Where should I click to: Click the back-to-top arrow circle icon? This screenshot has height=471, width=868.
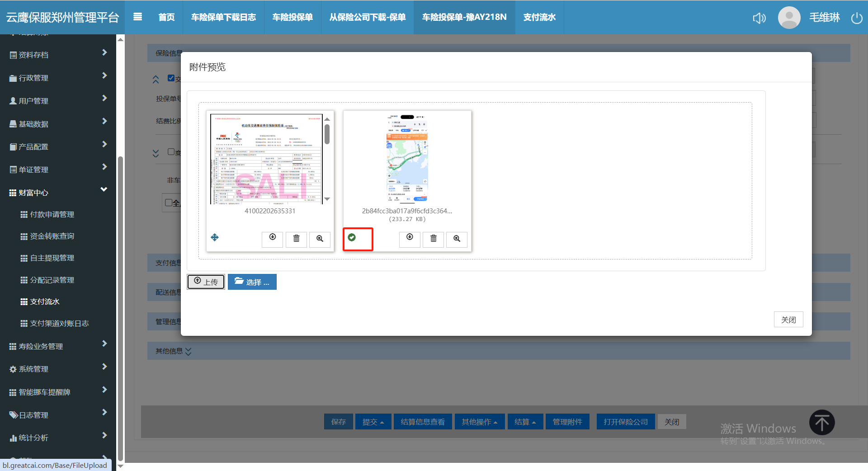pyautogui.click(x=822, y=423)
